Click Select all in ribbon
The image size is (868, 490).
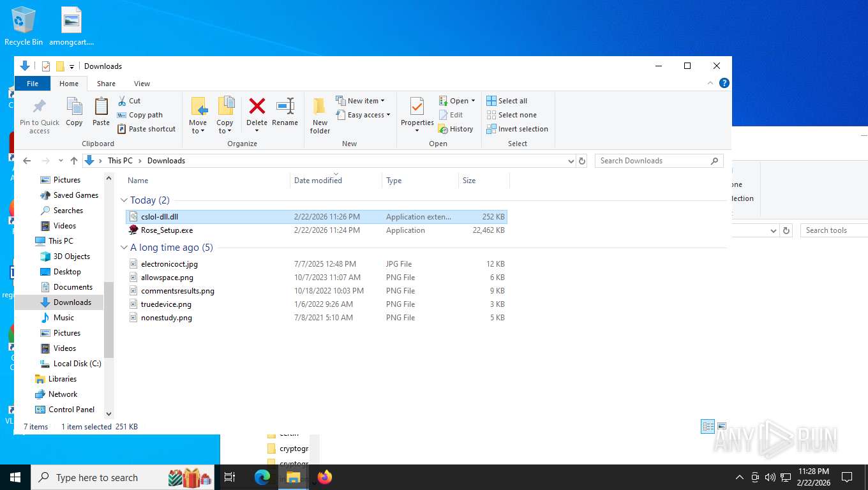[507, 101]
